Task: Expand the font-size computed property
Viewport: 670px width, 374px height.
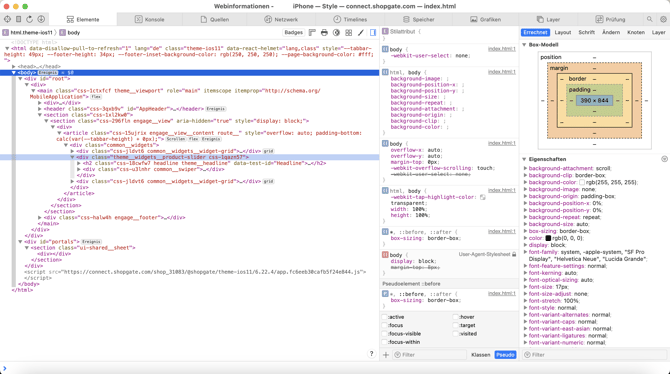Action: [x=525, y=287]
